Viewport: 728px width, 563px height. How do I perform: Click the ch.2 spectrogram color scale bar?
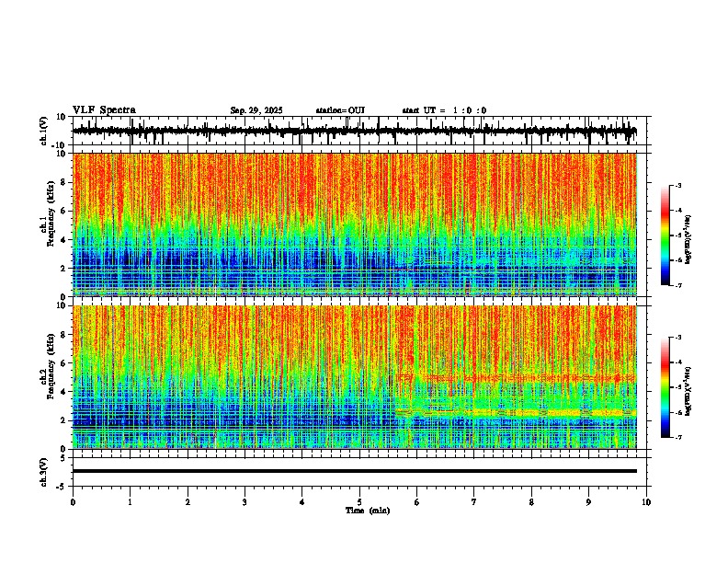click(x=665, y=387)
